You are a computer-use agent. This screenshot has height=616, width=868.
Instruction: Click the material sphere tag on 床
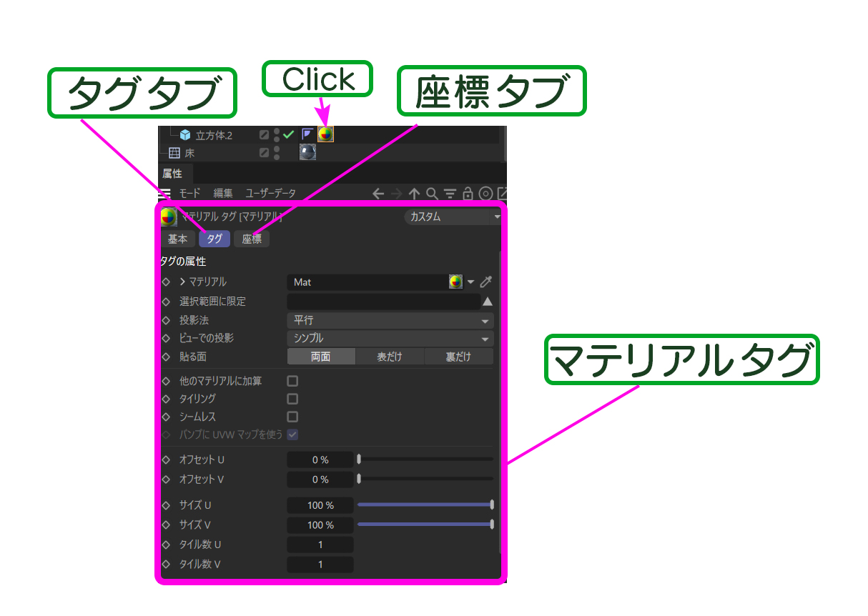tap(307, 152)
